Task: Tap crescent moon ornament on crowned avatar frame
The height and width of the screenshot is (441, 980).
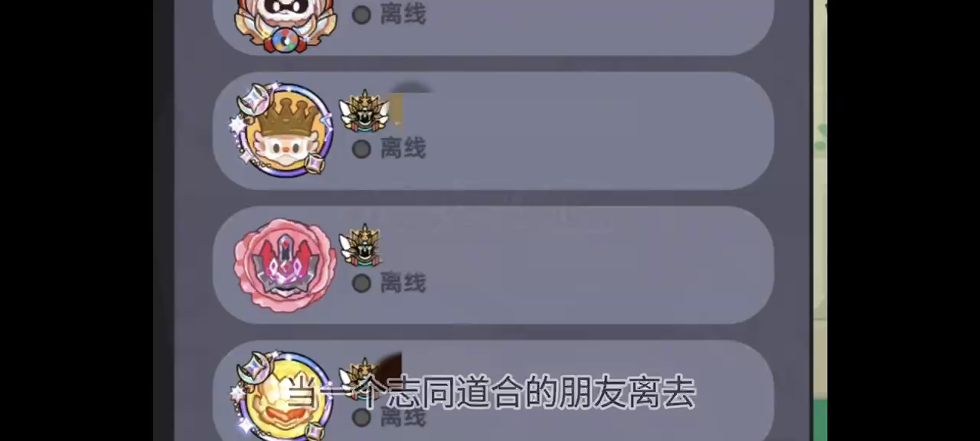Action: [253, 102]
